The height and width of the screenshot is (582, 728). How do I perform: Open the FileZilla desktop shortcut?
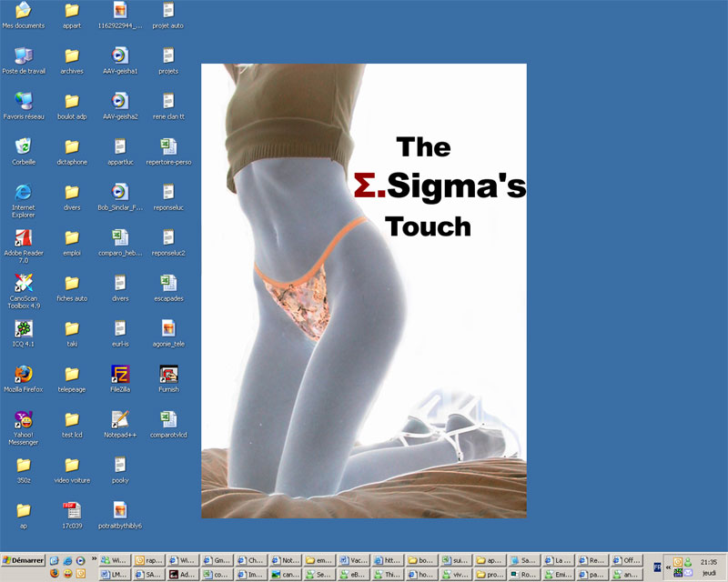pyautogui.click(x=120, y=374)
